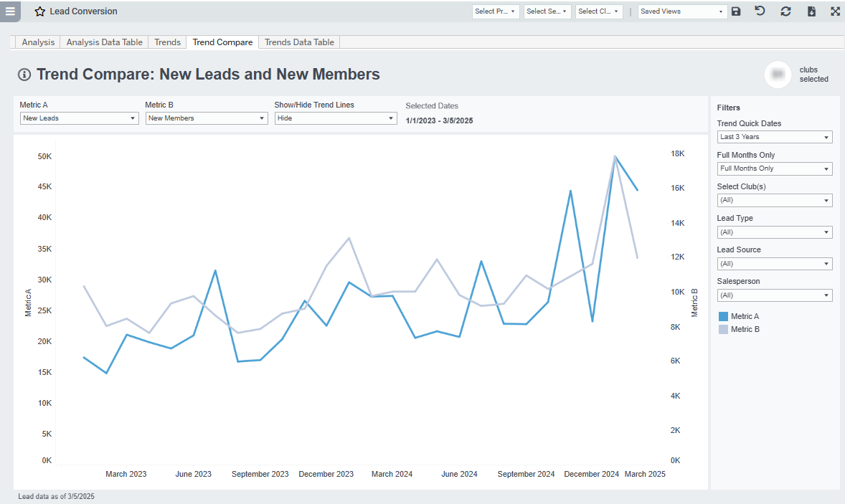Click the info icon next to Trend Compare title
The height and width of the screenshot is (504, 845).
coord(24,74)
